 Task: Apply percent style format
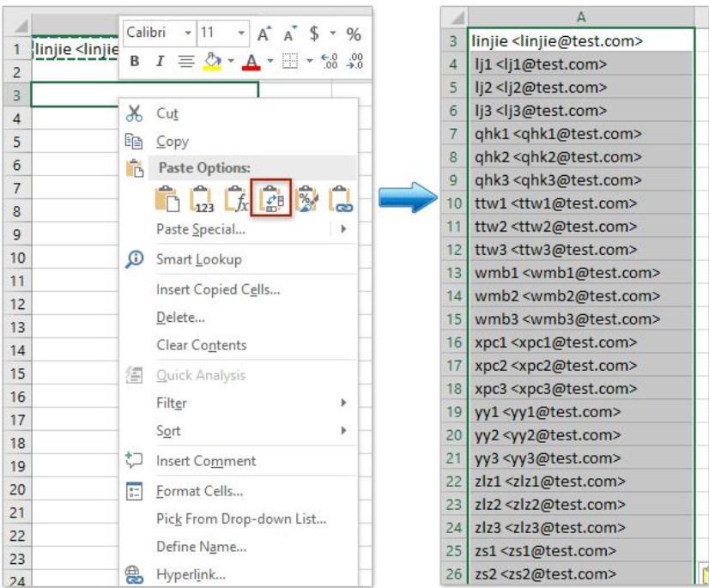[353, 34]
